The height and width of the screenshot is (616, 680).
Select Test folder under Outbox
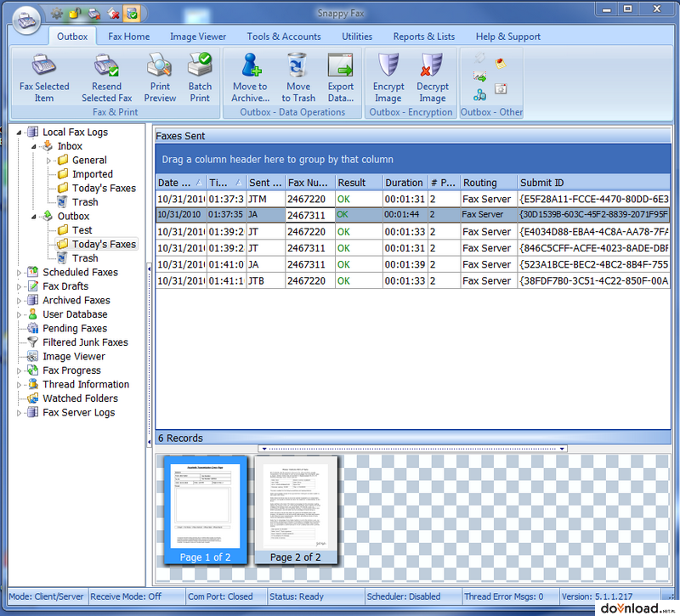coord(82,230)
